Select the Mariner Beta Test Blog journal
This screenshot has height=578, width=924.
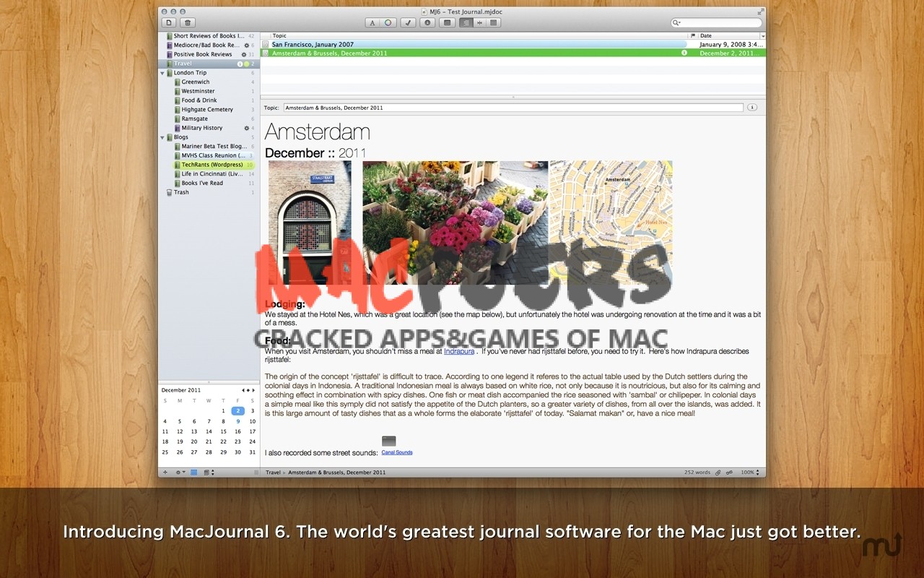click(209, 146)
